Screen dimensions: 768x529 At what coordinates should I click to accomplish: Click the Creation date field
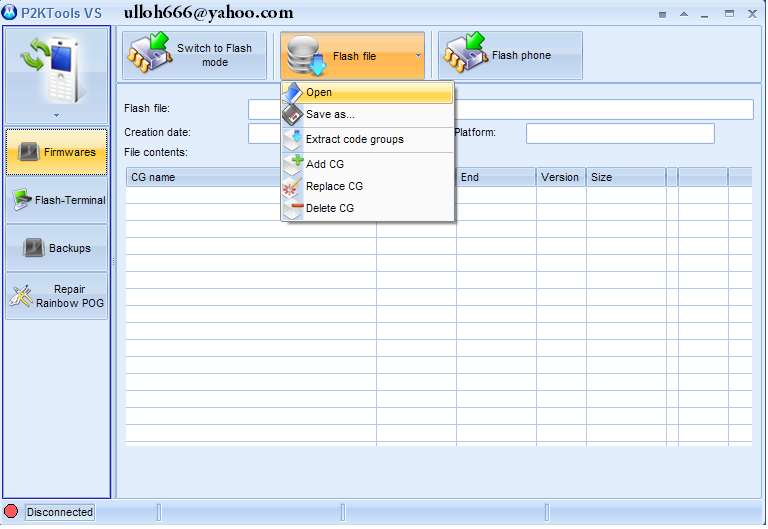coord(264,133)
